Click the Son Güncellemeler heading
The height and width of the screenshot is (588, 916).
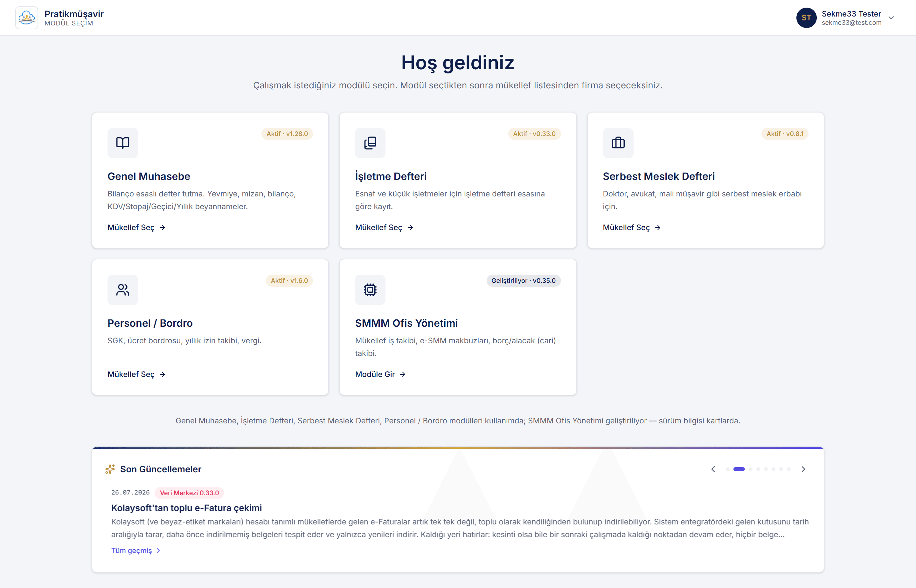160,469
